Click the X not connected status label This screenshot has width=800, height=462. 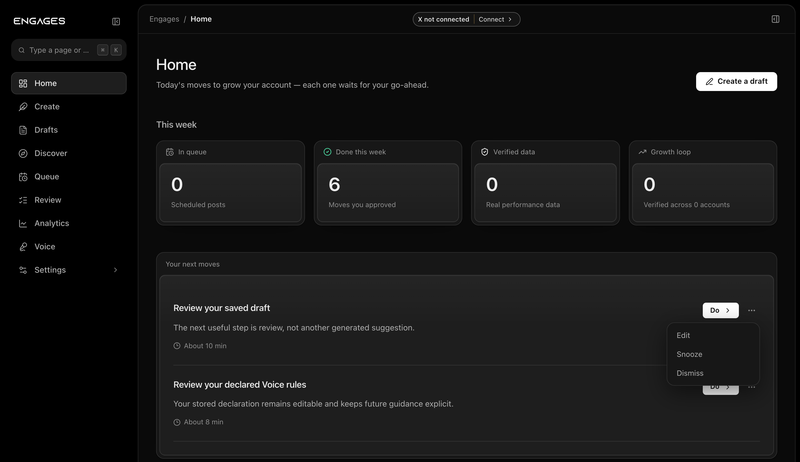click(443, 19)
